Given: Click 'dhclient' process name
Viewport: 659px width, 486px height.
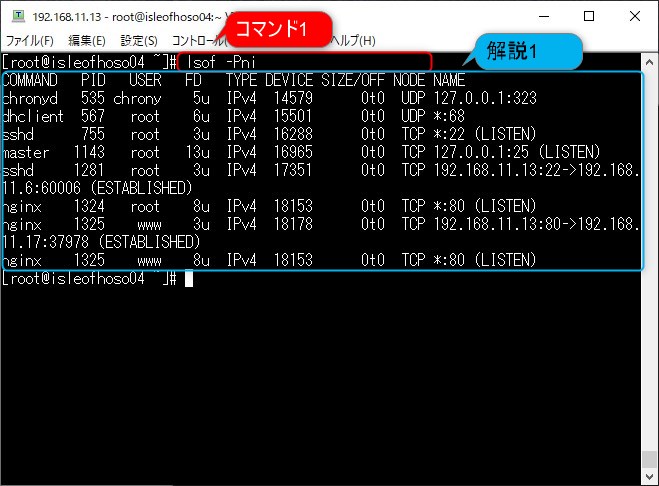Looking at the screenshot, I should point(33,116).
